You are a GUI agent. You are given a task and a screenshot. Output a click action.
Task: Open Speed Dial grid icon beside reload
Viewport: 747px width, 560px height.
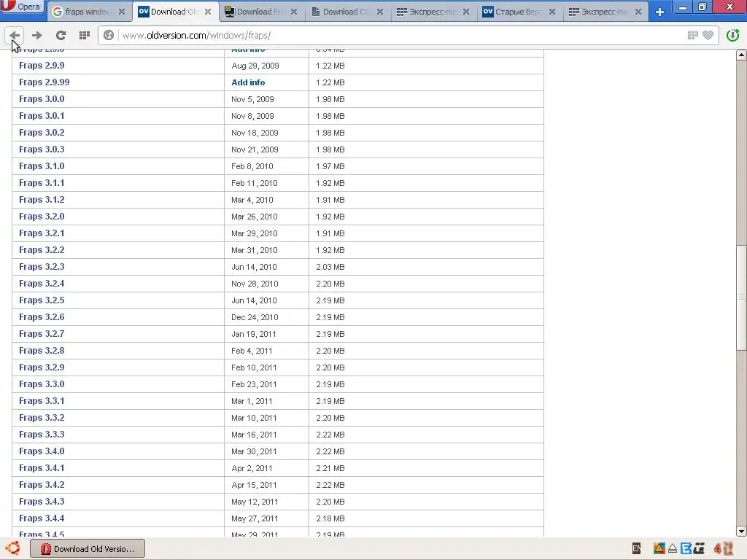tap(85, 35)
